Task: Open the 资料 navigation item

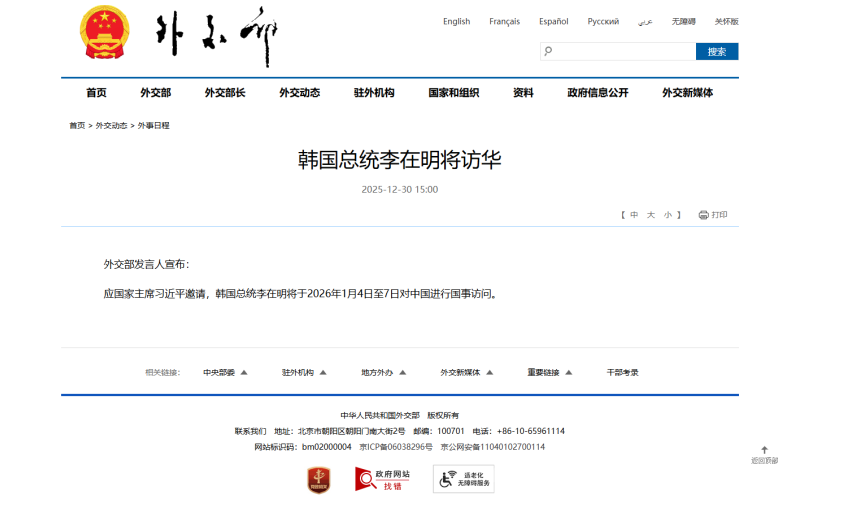Action: [x=523, y=93]
